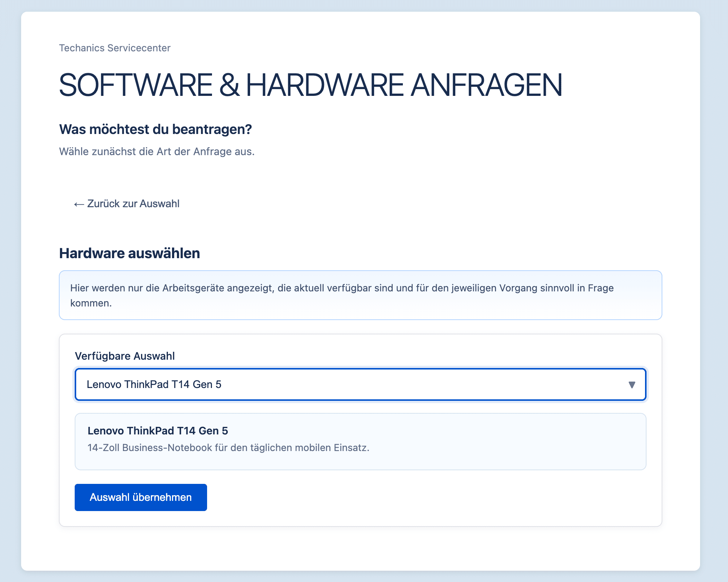Click the Verfügbare Auswahl field label
The height and width of the screenshot is (582, 728).
pos(124,356)
